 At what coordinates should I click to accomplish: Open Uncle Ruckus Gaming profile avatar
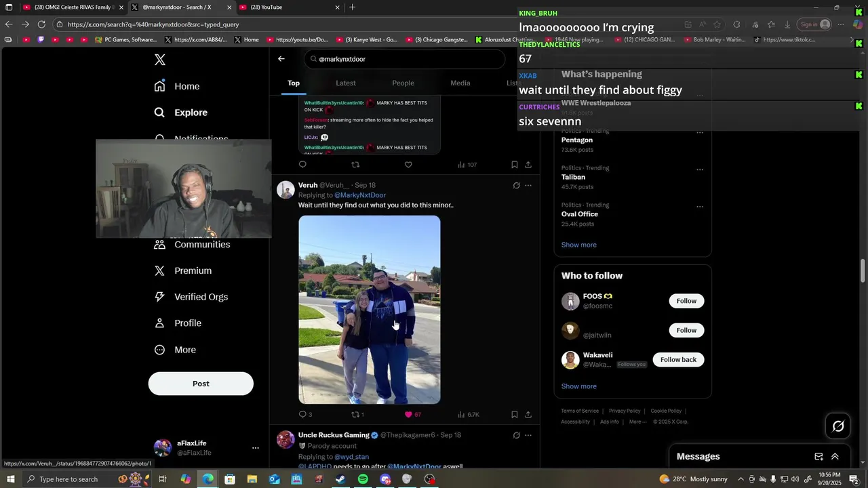285,439
